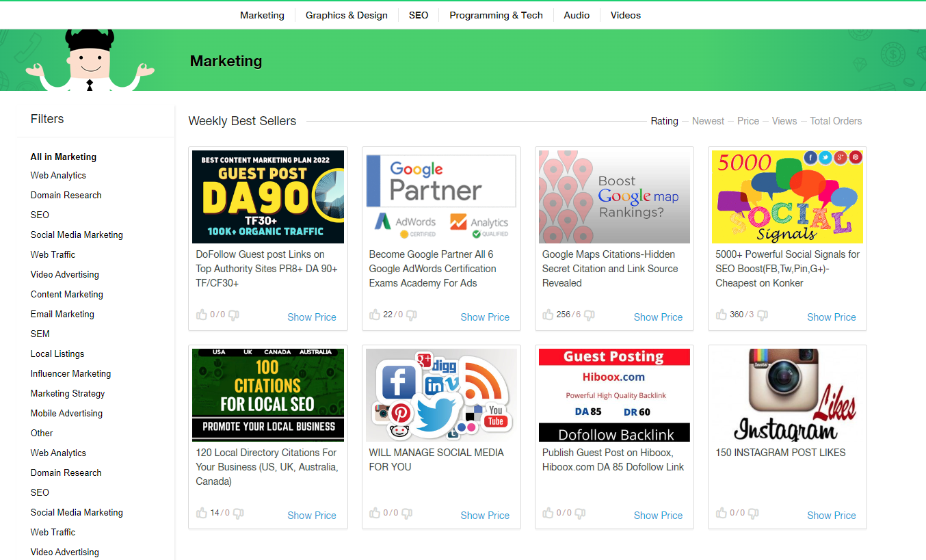The height and width of the screenshot is (560, 926).
Task: Show Price for Google Maps Citations
Action: (x=658, y=317)
